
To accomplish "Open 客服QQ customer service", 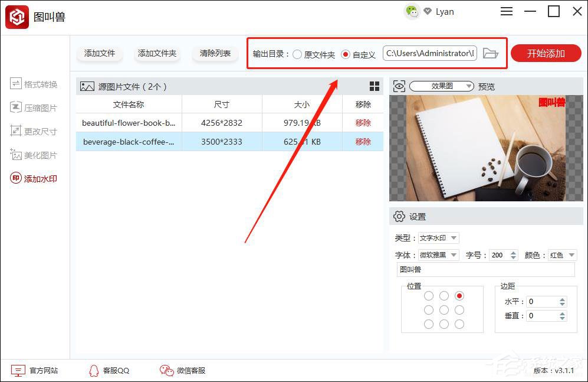I will click(x=109, y=370).
